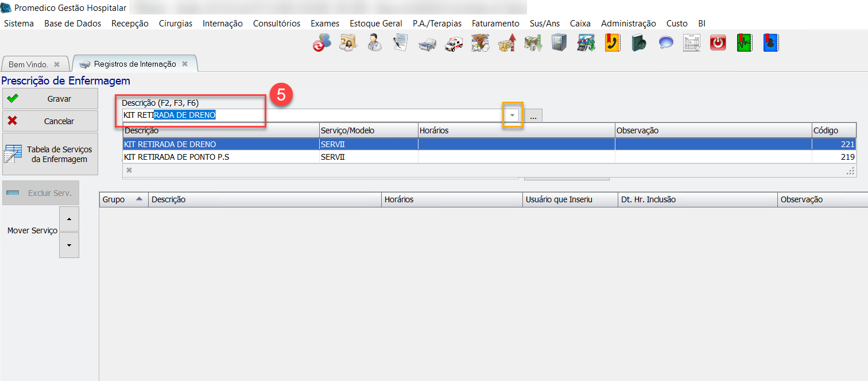Expand the Descrição combo box dropdown arrow
The image size is (868, 381).
[512, 116]
